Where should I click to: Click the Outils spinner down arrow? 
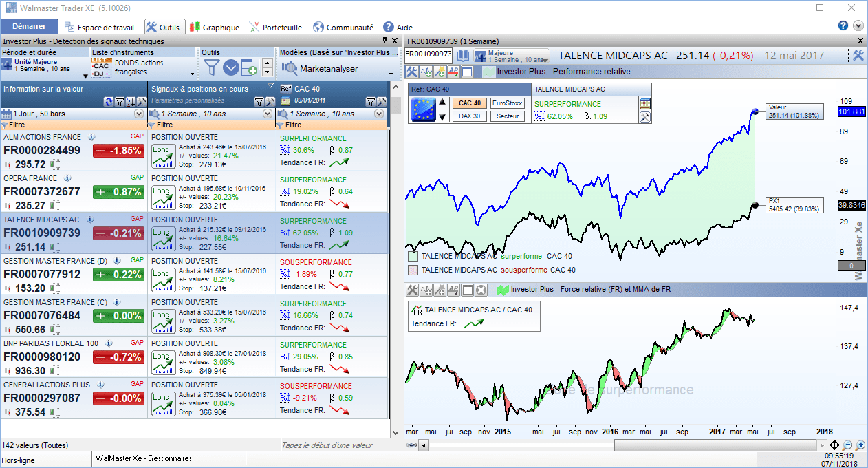[267, 72]
